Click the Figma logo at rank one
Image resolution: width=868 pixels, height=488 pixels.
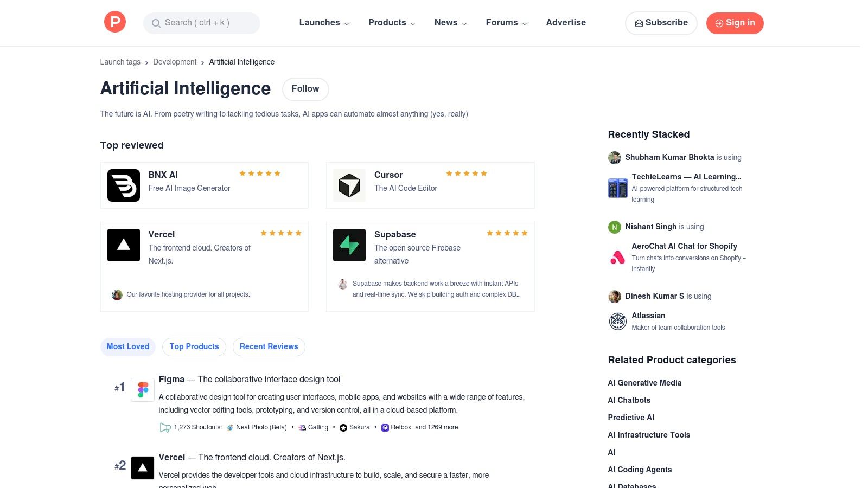[143, 390]
